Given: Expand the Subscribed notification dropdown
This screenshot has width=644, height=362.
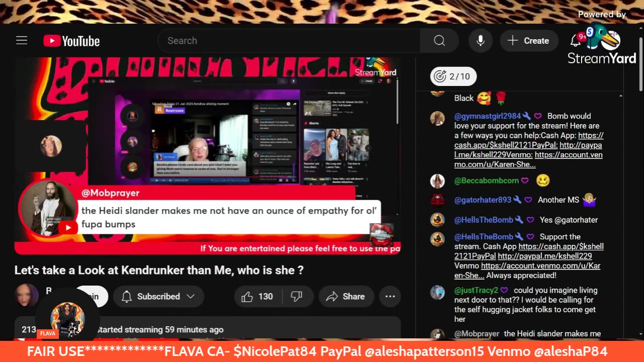Looking at the screenshot, I should [158, 297].
